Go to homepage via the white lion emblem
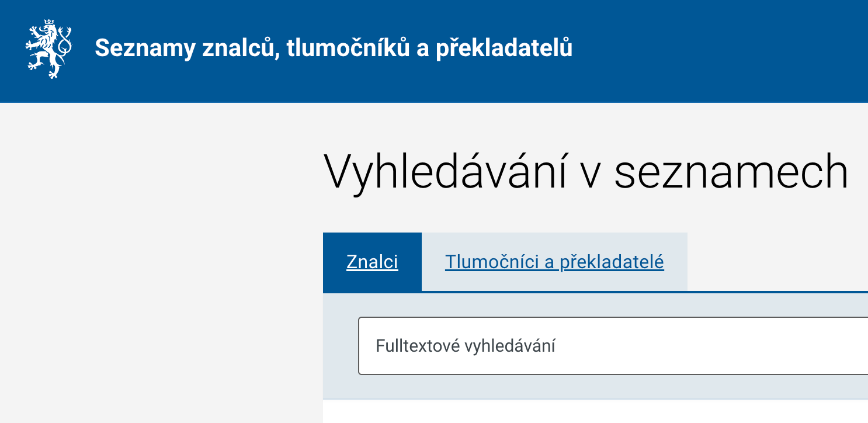The image size is (868, 423). point(48,48)
